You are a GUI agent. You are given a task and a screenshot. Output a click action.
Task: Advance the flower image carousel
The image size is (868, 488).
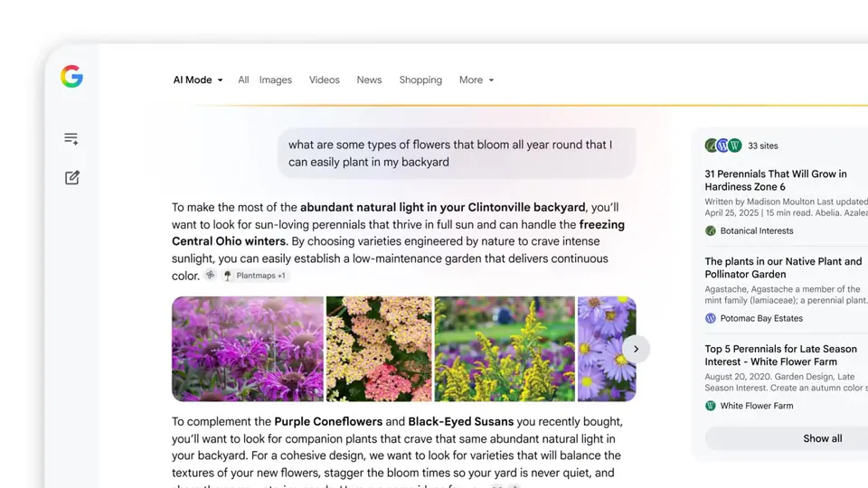point(636,349)
